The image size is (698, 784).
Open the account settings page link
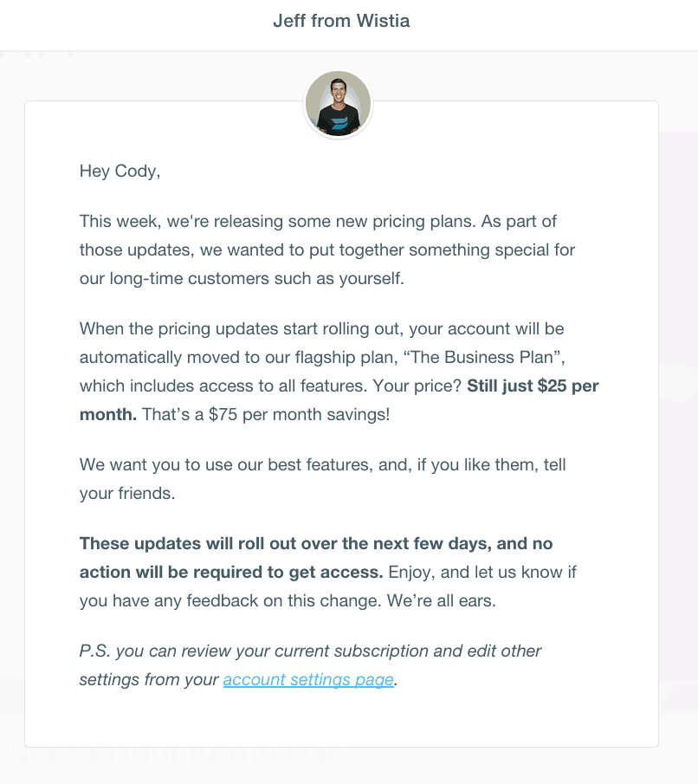click(308, 680)
